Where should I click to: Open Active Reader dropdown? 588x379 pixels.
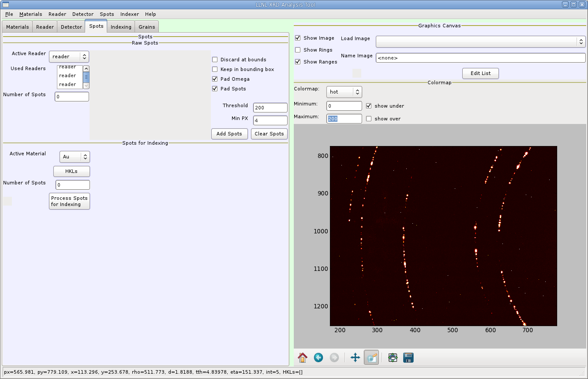click(x=69, y=56)
